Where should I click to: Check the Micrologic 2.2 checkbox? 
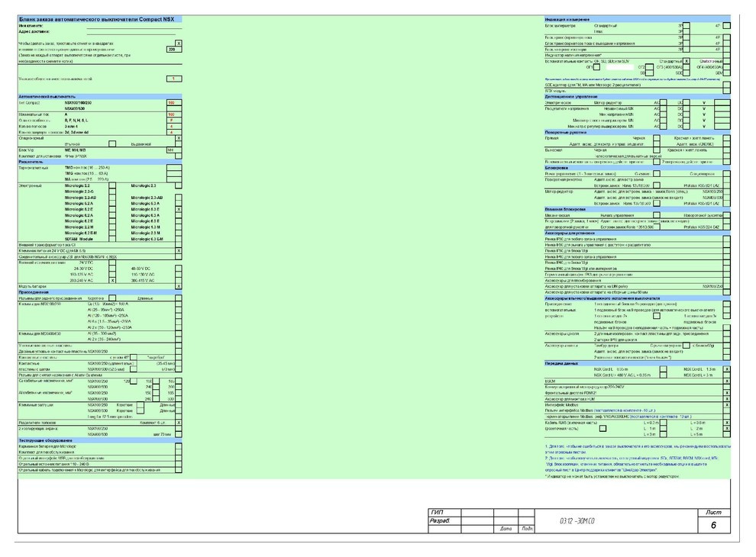[112, 185]
